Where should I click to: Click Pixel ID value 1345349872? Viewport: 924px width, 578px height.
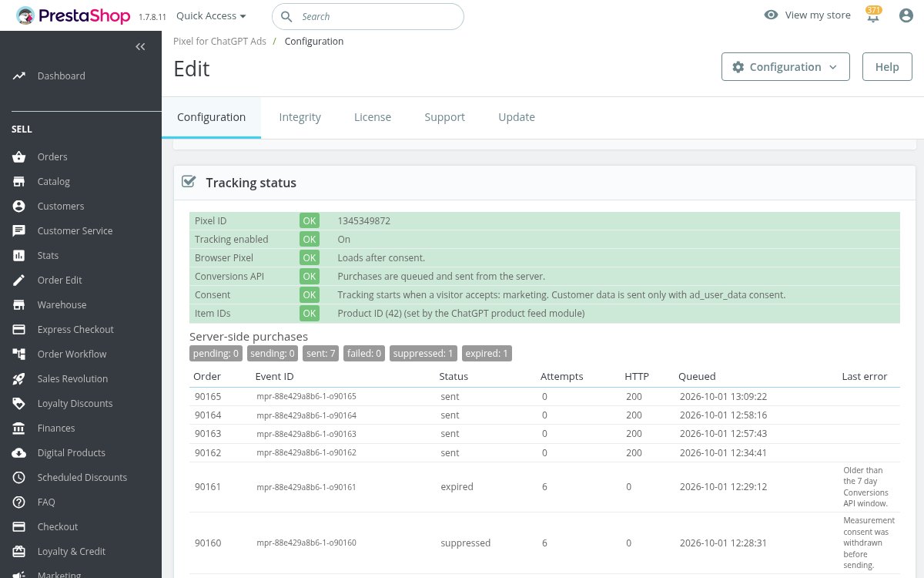tap(363, 221)
